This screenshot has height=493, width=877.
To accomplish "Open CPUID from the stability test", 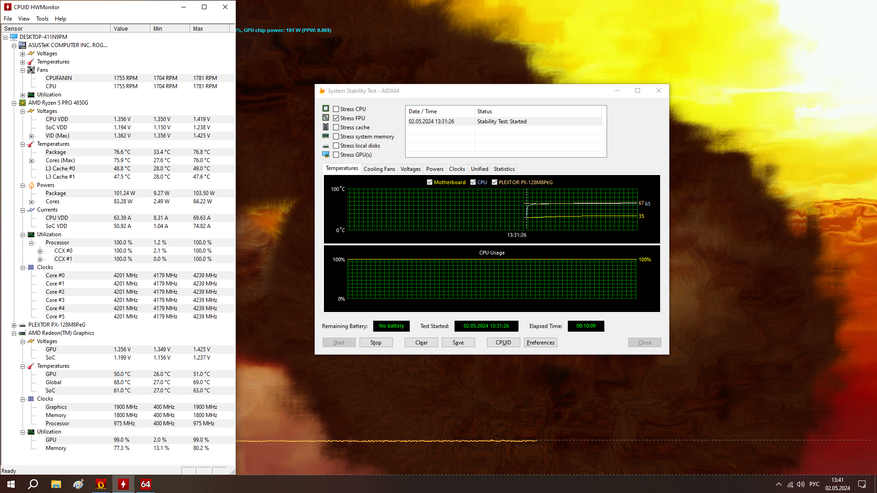I will pos(503,342).
